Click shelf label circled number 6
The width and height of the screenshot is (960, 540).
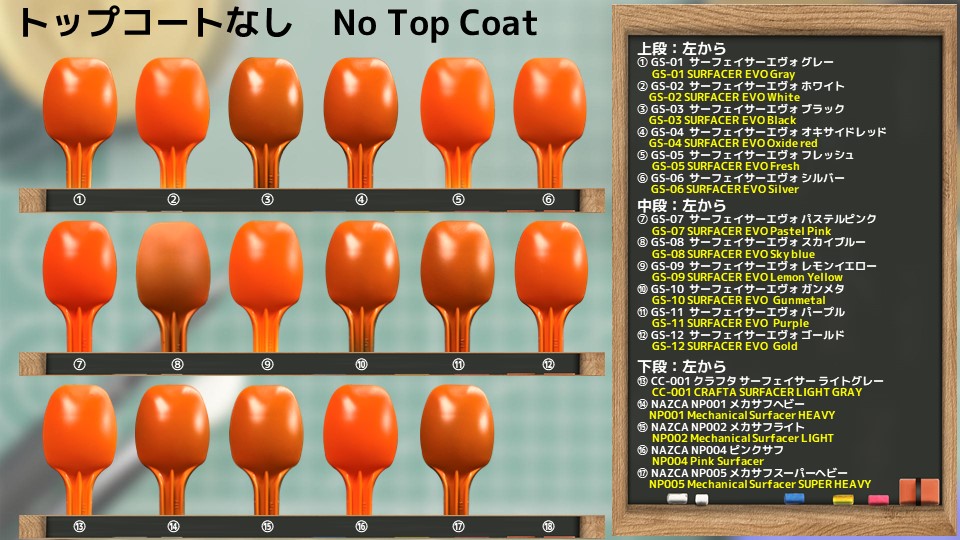(x=548, y=200)
